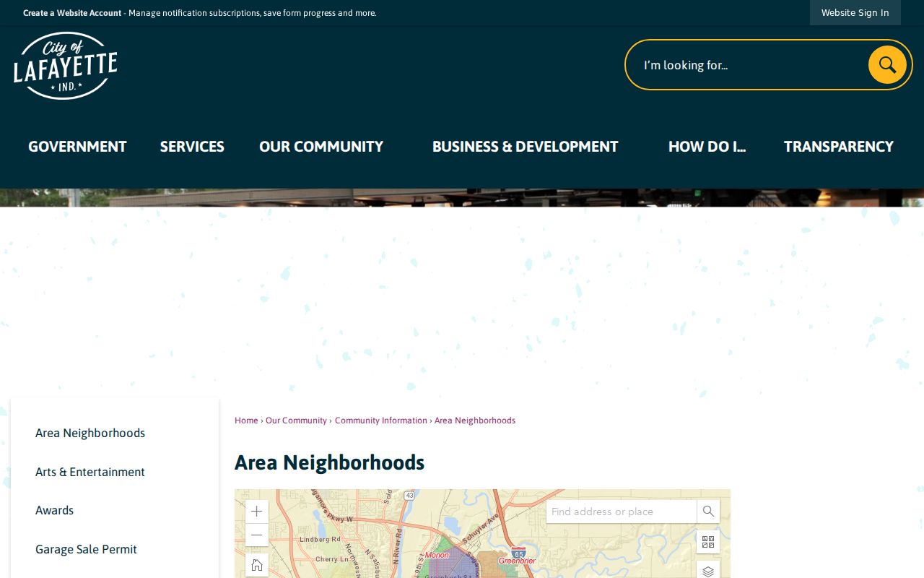Open the Business & Development menu
Screen dimensions: 924x578
(x=525, y=147)
